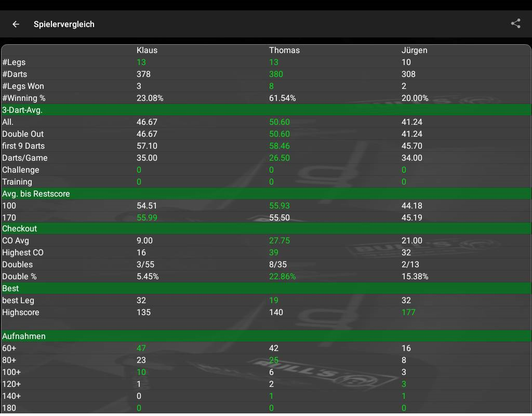This screenshot has width=532, height=416.
Task: Click Klaus's 60+ value 47
Action: point(141,348)
